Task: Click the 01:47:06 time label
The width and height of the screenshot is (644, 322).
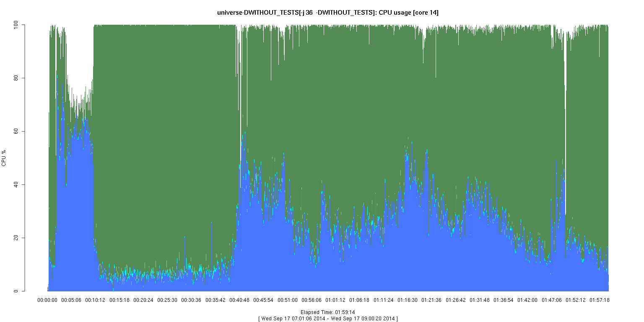Action: [552, 300]
